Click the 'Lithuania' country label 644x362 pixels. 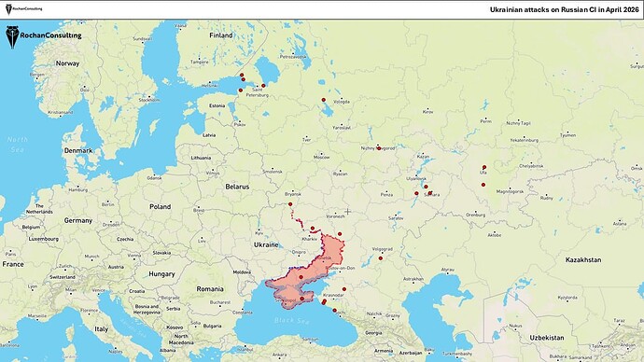tap(201, 158)
